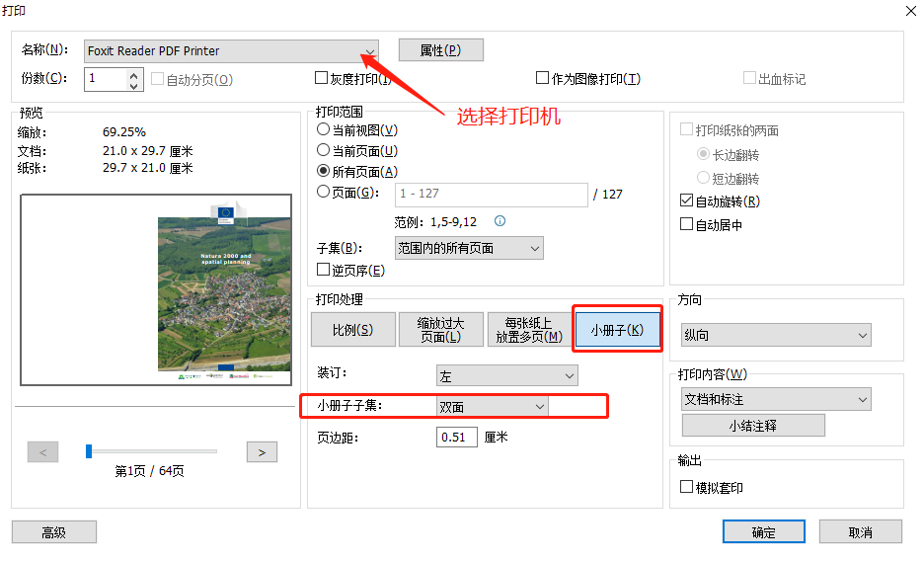
Task: Open the 方向 orientation dropdown 纵向
Action: (x=776, y=335)
